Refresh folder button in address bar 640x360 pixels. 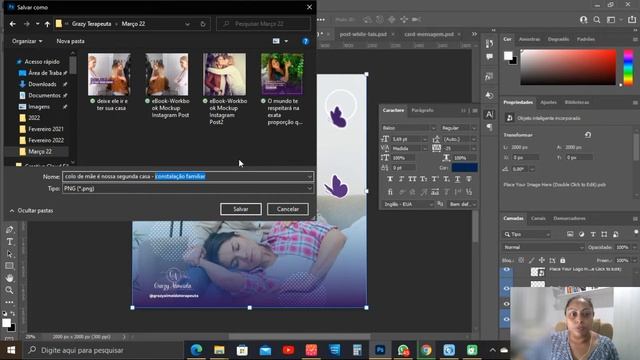tap(203, 24)
